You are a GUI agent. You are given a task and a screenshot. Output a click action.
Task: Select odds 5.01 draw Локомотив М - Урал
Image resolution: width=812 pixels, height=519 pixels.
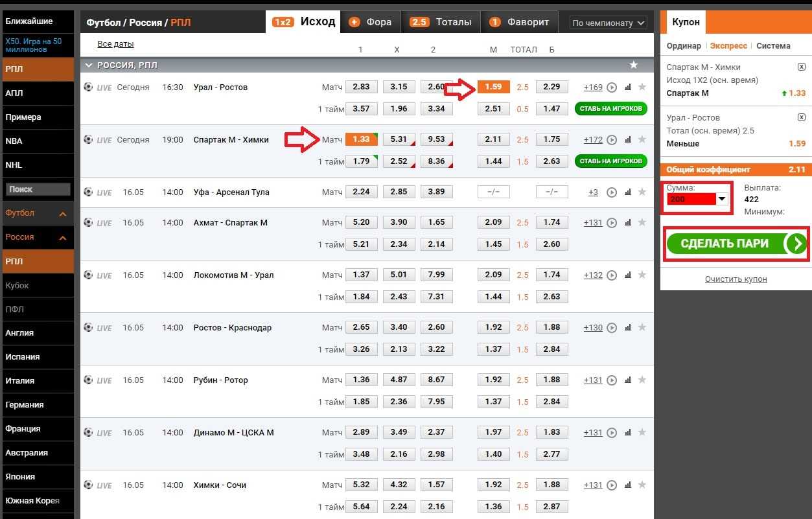click(x=399, y=275)
